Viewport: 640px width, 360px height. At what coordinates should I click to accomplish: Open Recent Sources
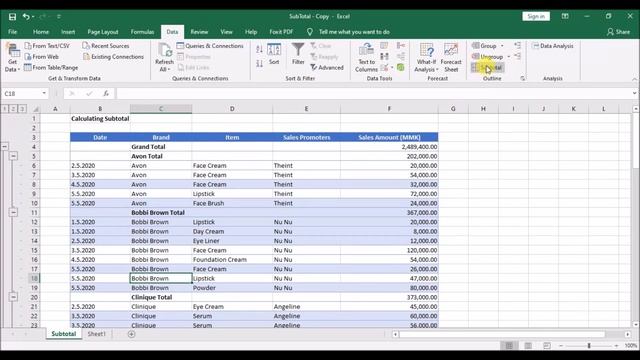pos(106,46)
